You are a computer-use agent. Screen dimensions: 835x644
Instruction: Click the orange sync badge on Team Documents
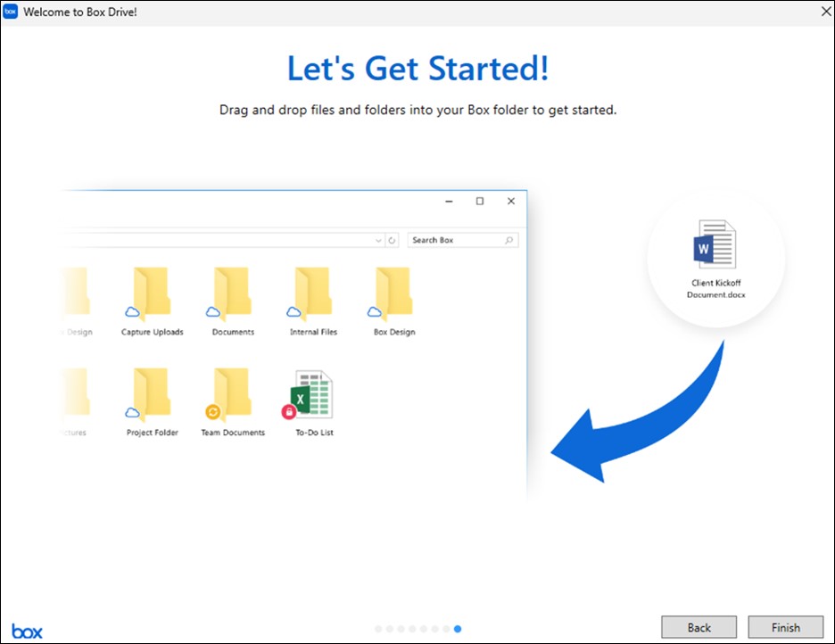coord(212,411)
